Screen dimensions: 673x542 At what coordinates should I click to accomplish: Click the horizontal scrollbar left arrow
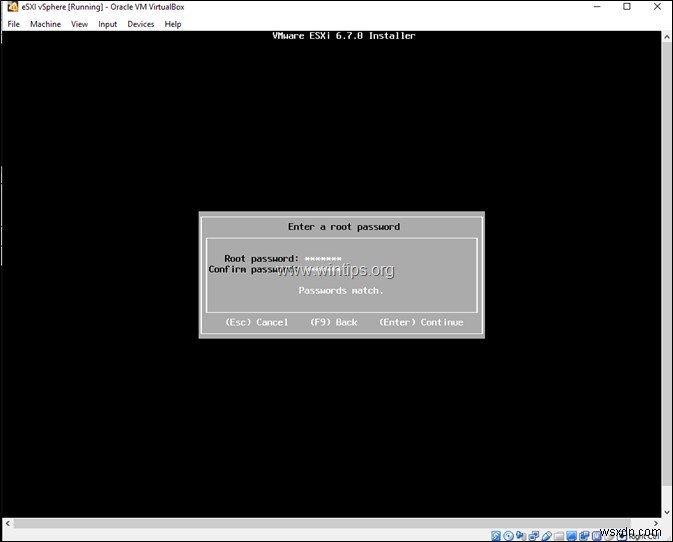[x=7, y=523]
